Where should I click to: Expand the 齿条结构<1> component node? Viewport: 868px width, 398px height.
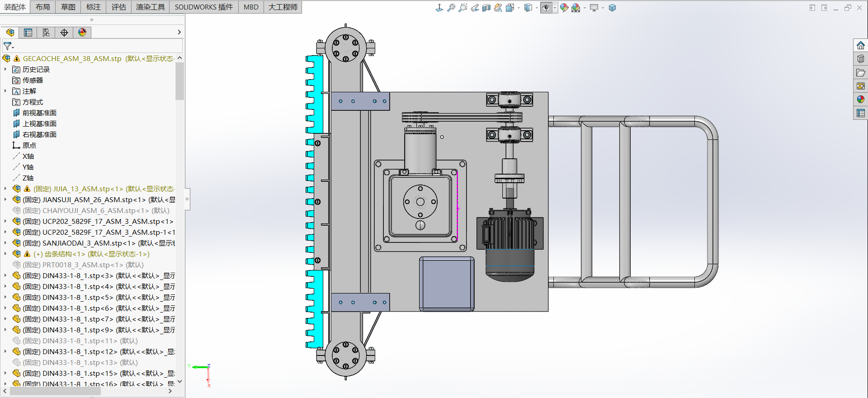(x=5, y=254)
